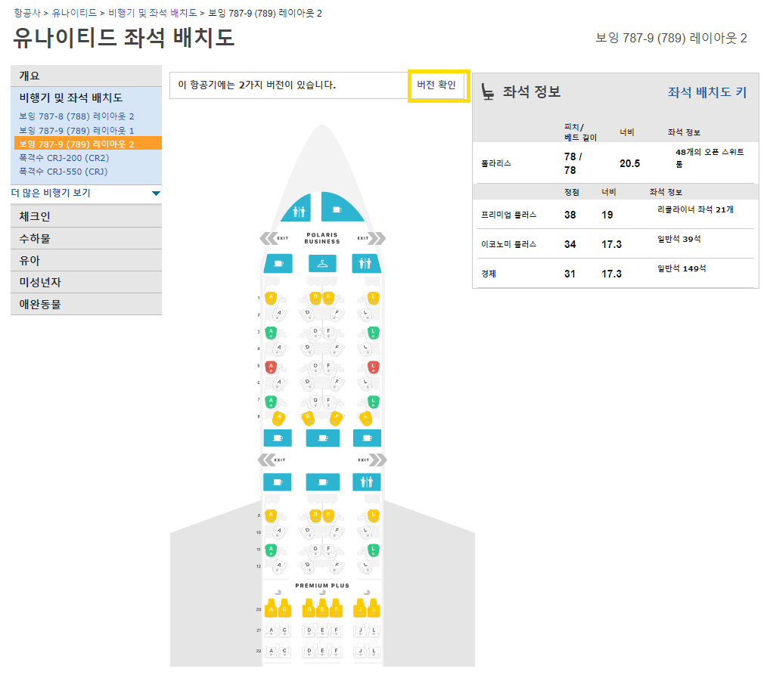Open the 개요 menu section
This screenshot has height=700, width=773.
86,76
